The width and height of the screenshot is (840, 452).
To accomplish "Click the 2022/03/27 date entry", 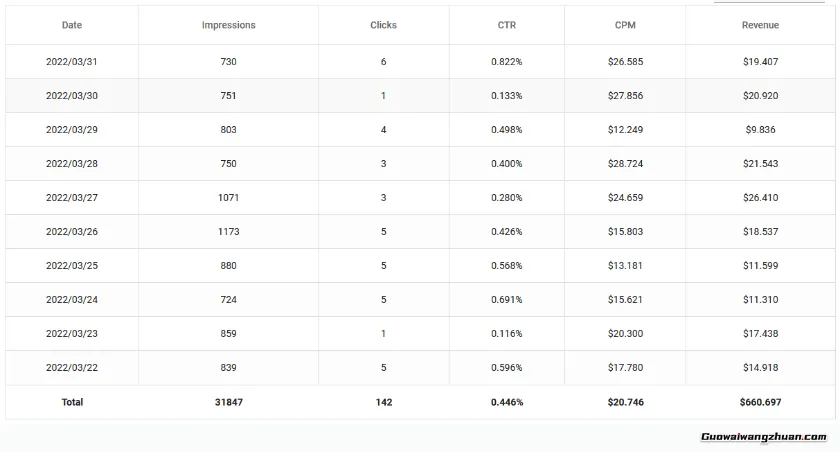I will click(72, 198).
